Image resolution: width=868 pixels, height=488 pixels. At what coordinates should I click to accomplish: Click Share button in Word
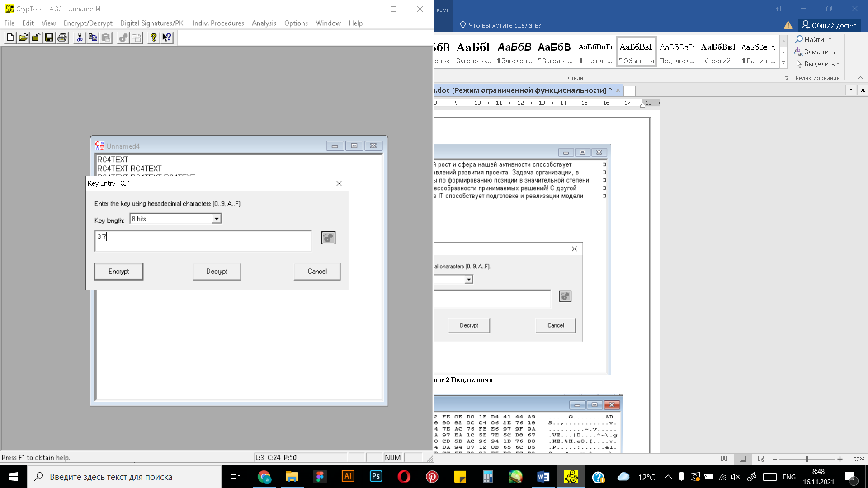[x=829, y=25]
